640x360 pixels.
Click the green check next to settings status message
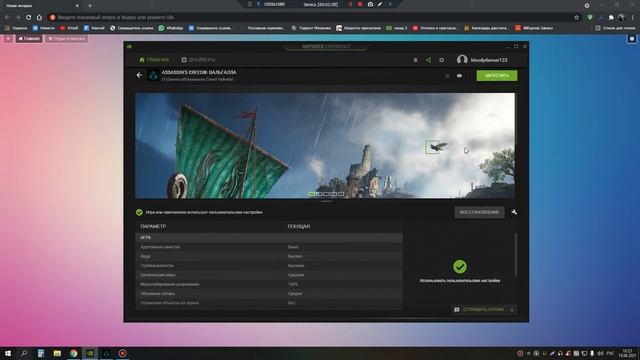coord(139,212)
